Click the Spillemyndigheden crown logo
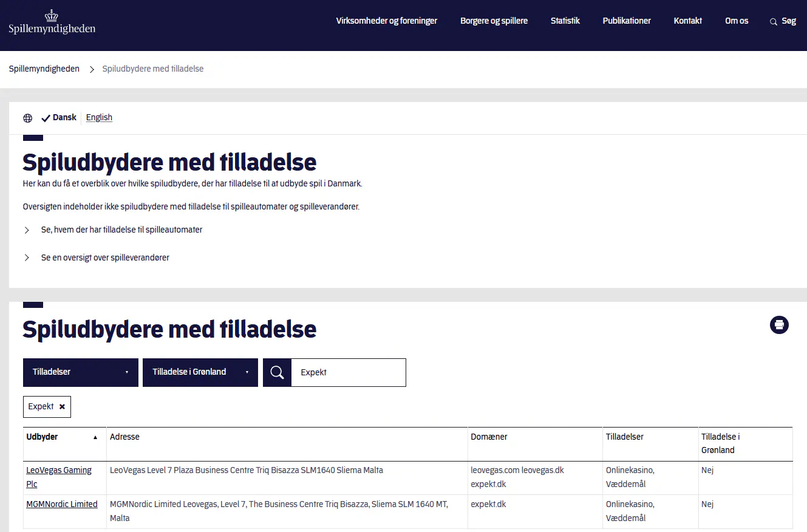The width and height of the screenshot is (807, 532). pos(52,22)
